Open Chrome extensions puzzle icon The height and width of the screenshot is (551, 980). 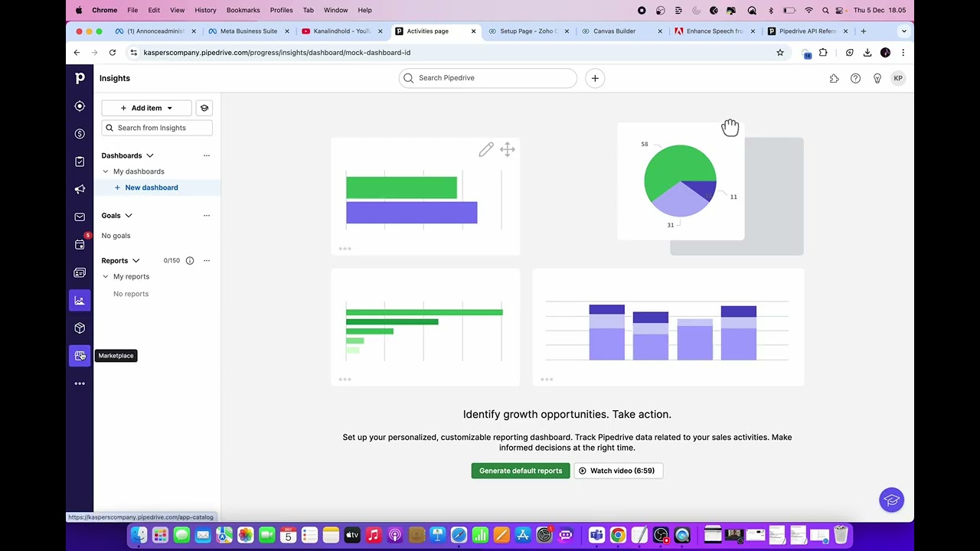pyautogui.click(x=823, y=53)
